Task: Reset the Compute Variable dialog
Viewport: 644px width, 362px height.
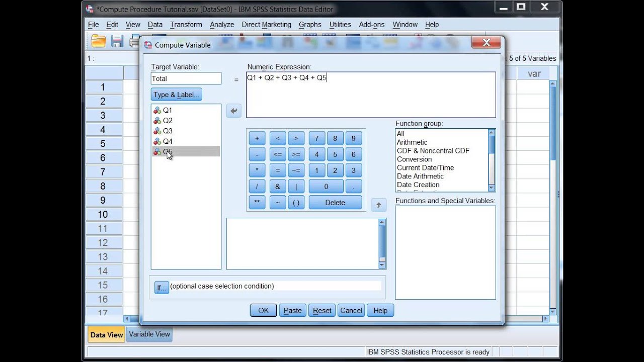Action: 322,311
